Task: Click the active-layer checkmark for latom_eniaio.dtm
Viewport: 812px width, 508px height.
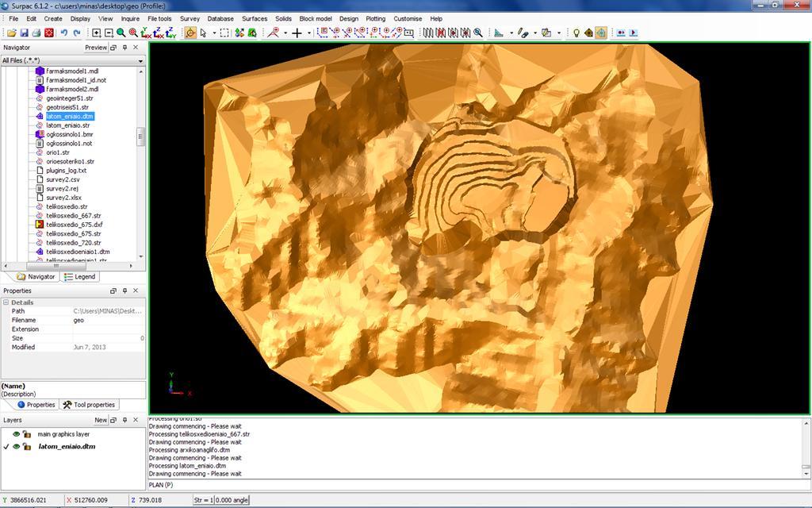Action: pos(6,446)
